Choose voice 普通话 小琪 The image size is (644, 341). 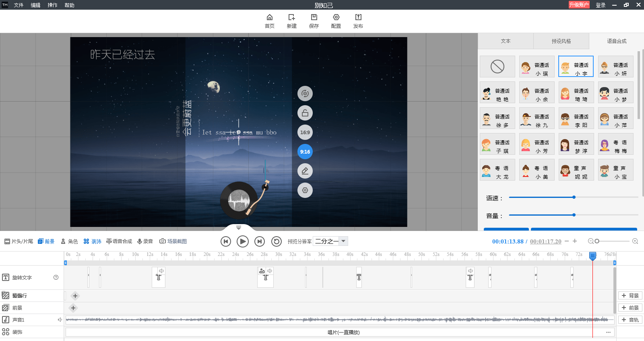(537, 67)
